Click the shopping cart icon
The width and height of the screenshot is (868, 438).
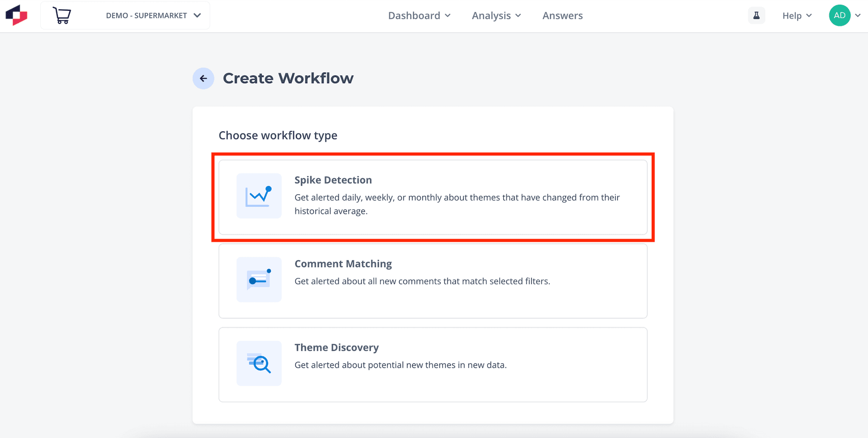[x=62, y=15]
